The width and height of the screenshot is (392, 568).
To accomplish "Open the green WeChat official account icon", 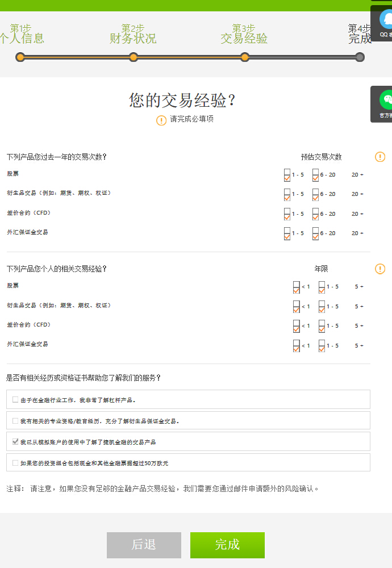I will 386,99.
